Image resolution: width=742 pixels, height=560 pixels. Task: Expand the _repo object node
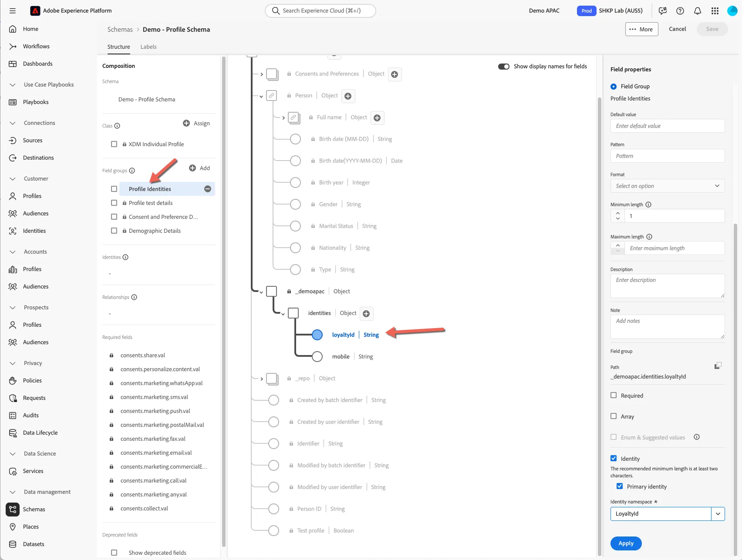(262, 379)
